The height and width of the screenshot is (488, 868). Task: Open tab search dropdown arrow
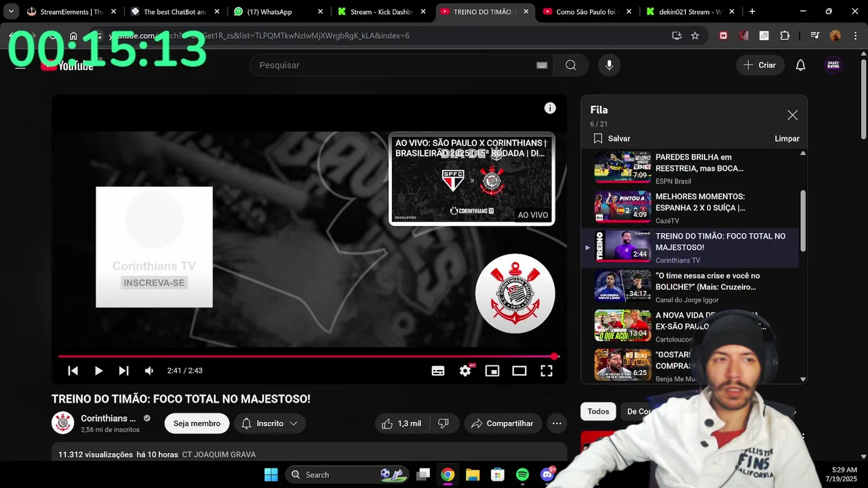coord(11,12)
